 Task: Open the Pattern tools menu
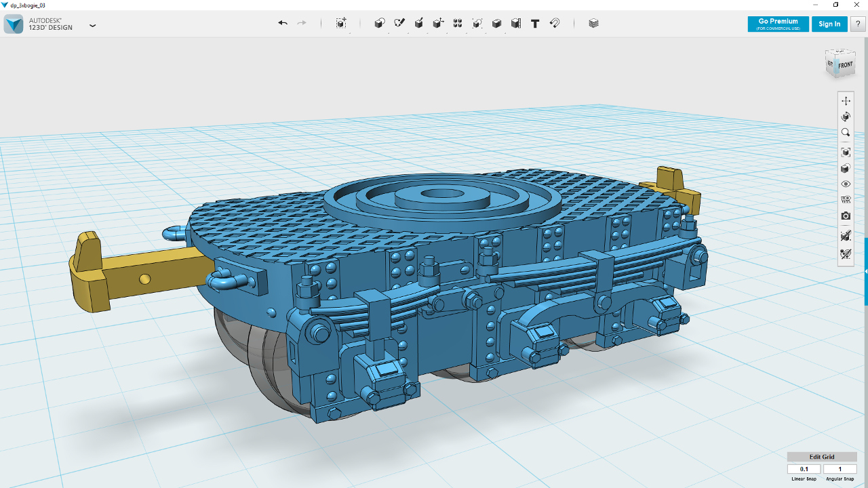coord(458,23)
